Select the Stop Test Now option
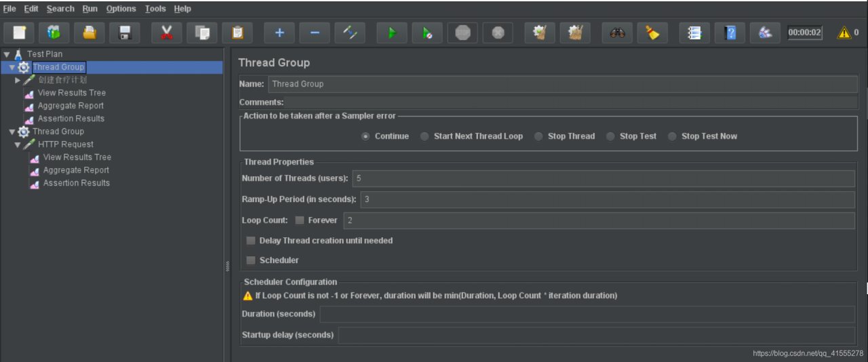This screenshot has height=362, width=868. coord(672,136)
